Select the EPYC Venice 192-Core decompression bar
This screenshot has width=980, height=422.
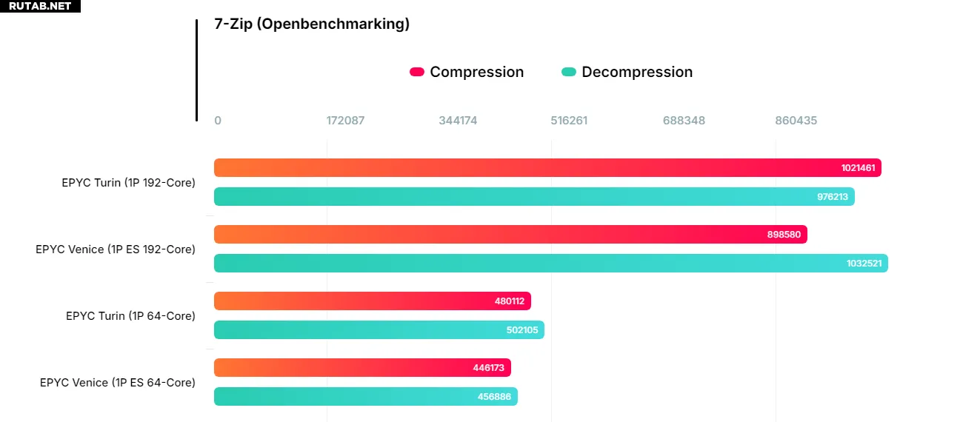(550, 264)
